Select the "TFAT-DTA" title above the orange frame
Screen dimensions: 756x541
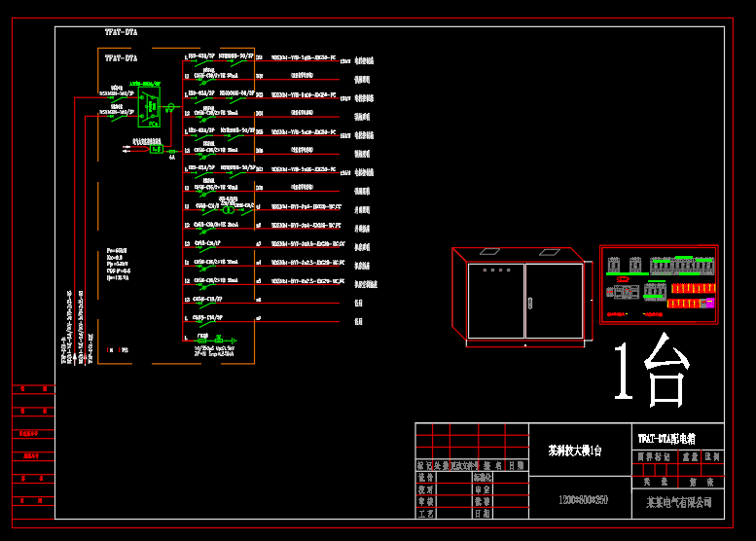(121, 32)
